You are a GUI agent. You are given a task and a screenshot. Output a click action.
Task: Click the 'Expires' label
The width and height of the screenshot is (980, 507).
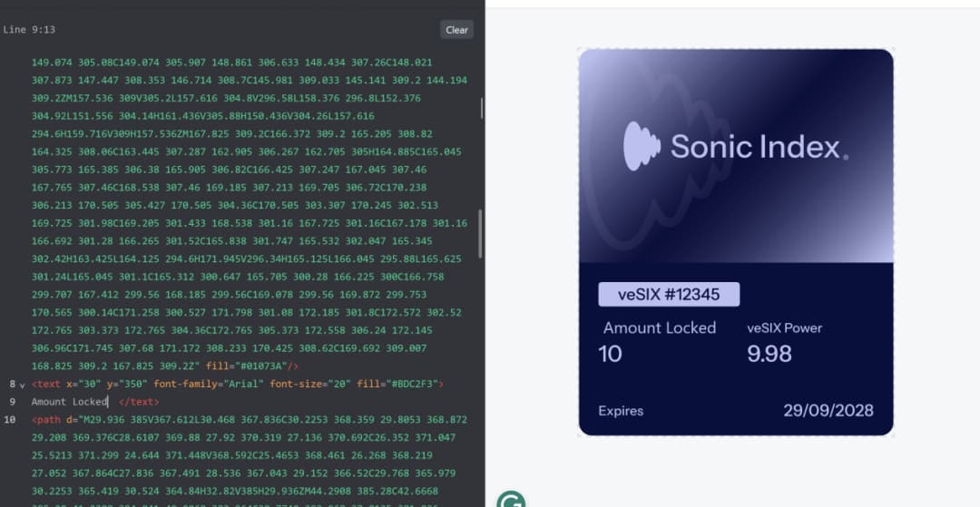(621, 411)
